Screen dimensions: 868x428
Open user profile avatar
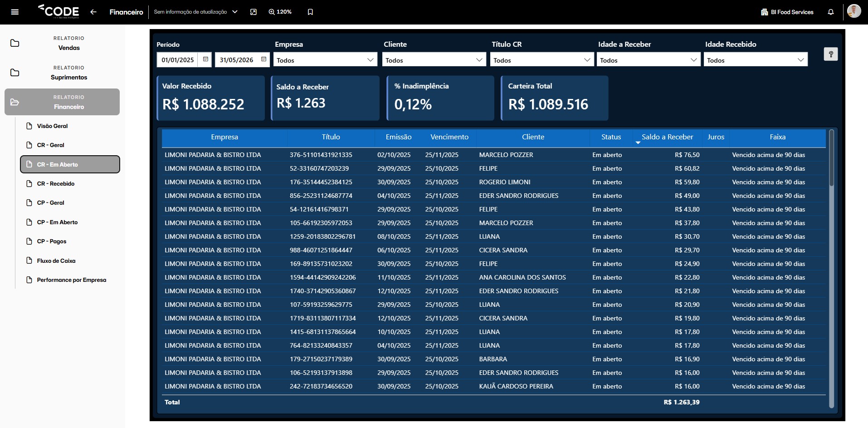coord(854,11)
